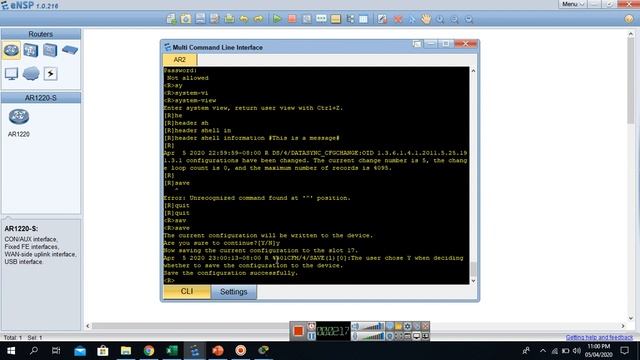Click the Getting help and feedback link
Viewport: 640px width, 360px height.
599,337
